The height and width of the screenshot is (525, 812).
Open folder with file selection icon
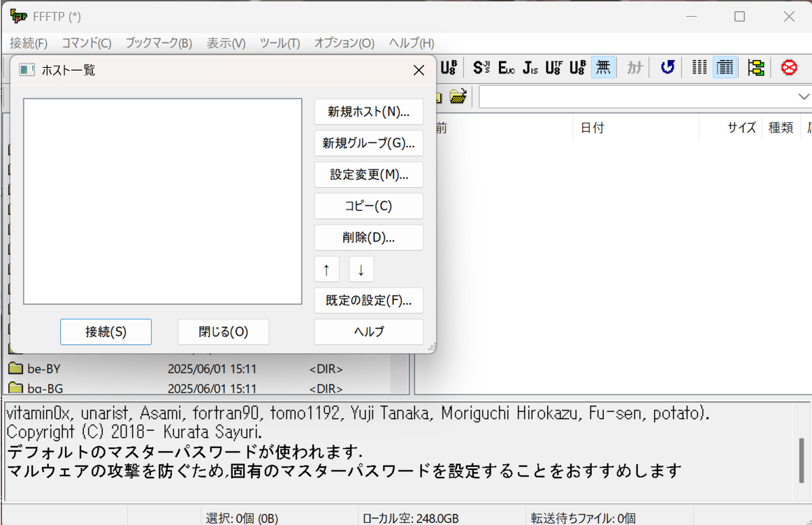[x=458, y=96]
